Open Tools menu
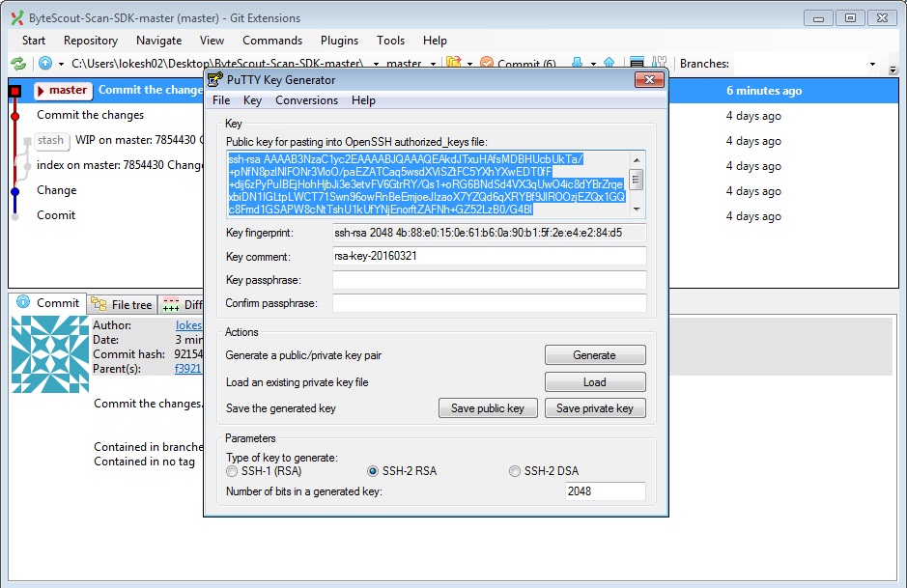The image size is (907, 588). tap(390, 41)
